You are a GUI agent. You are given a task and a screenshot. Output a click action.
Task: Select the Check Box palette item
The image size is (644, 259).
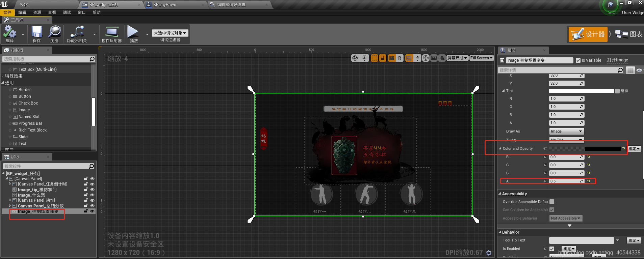[28, 103]
